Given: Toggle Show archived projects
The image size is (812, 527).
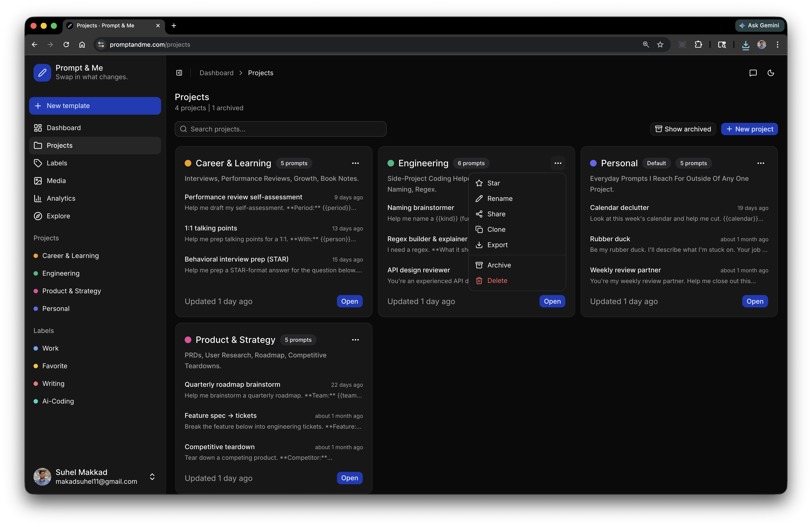Looking at the screenshot, I should 683,129.
